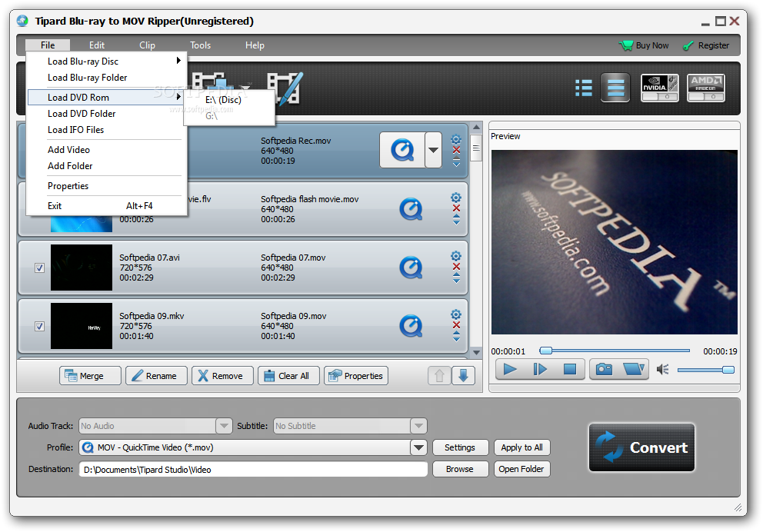Click QuickTime icon for Softpedia 07.mov
The width and height of the screenshot is (763, 532).
[x=411, y=268]
